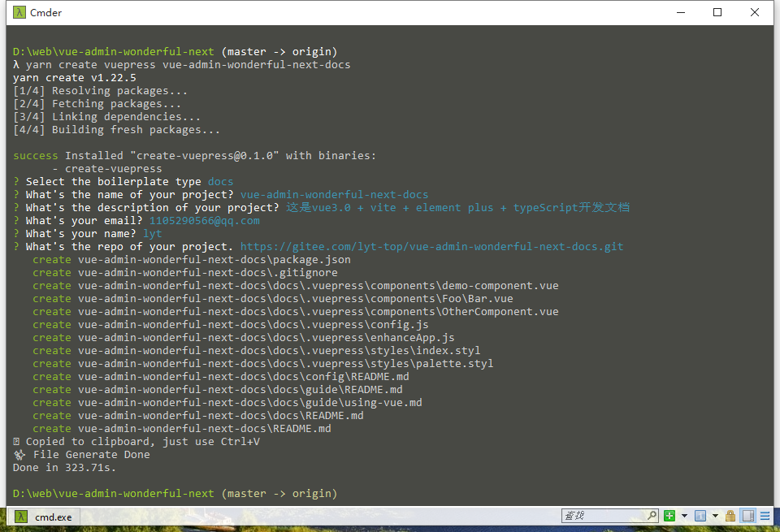Click the 'yarn create v1.22.5' line

pyautogui.click(x=75, y=78)
